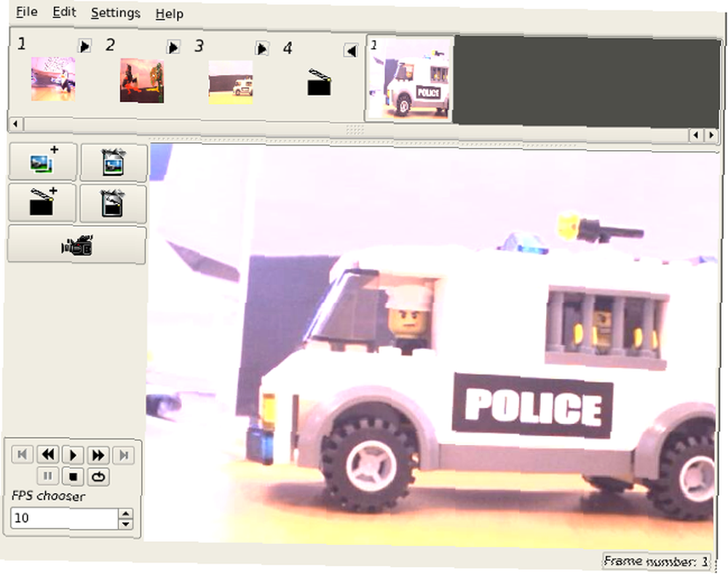Collapse scene 4 with its arrow
728x574 pixels.
coord(351,50)
